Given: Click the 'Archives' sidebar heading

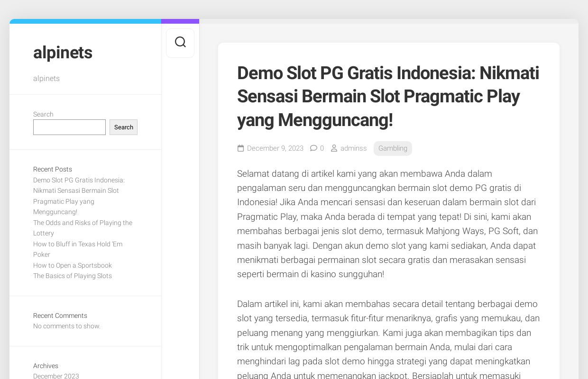Looking at the screenshot, I should (x=46, y=366).
